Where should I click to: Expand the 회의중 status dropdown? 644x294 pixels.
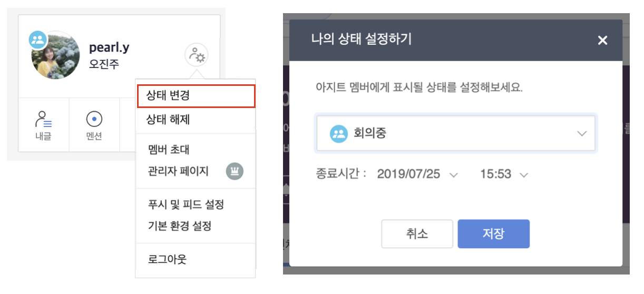[x=582, y=134]
